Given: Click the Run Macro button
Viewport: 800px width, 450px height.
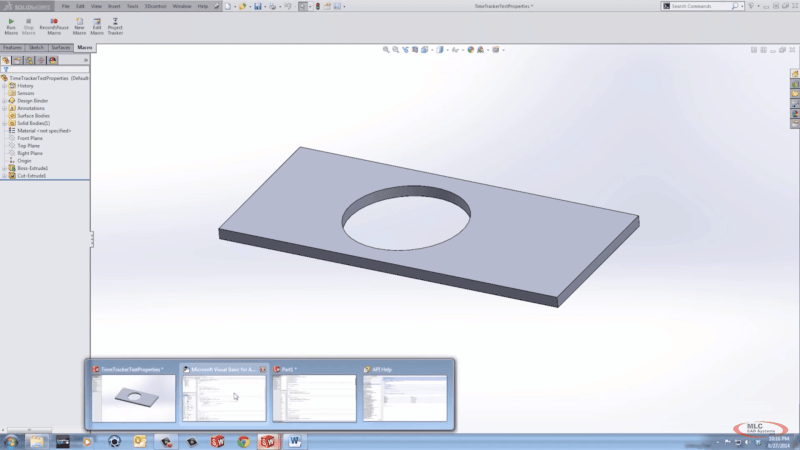Looking at the screenshot, I should coord(11,26).
